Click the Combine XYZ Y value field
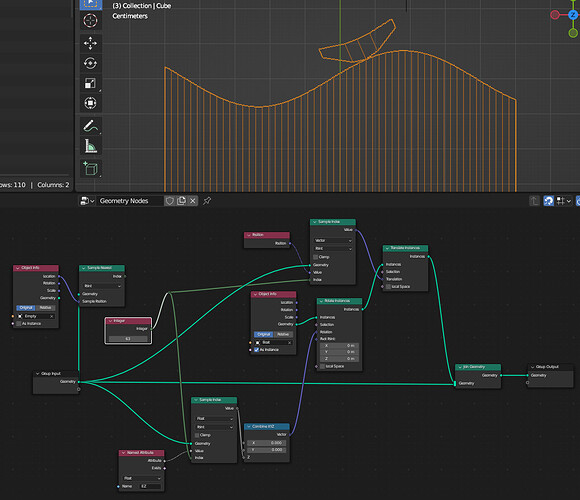This screenshot has width=580, height=500. tap(267, 450)
